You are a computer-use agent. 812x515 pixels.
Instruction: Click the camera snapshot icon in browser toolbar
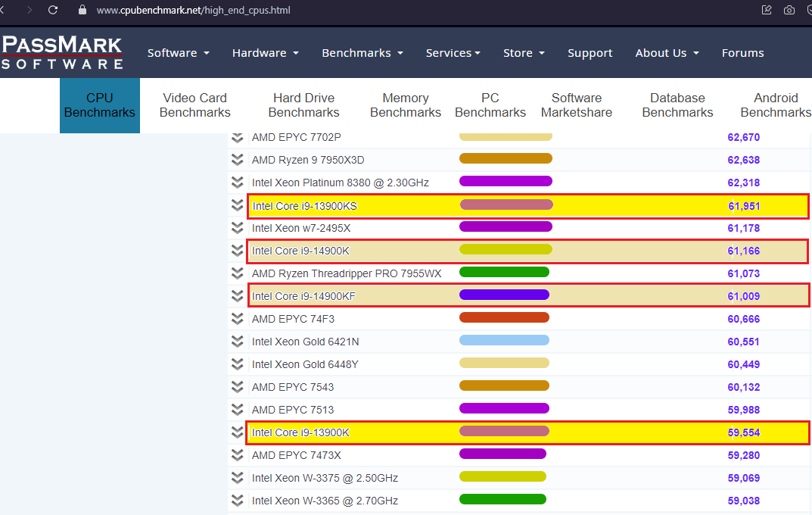tap(789, 10)
